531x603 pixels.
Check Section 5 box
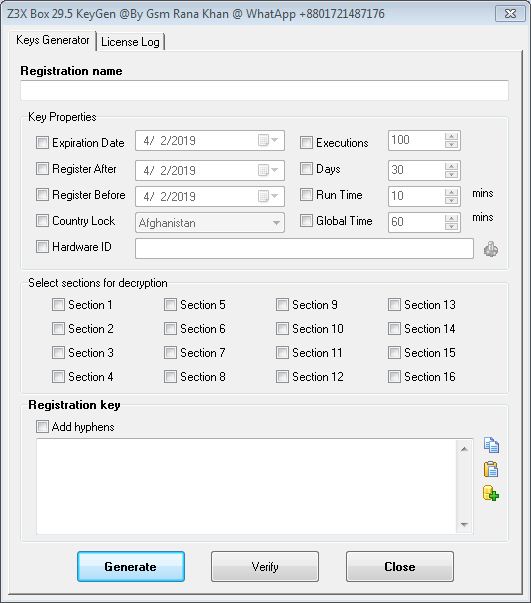[x=170, y=305]
